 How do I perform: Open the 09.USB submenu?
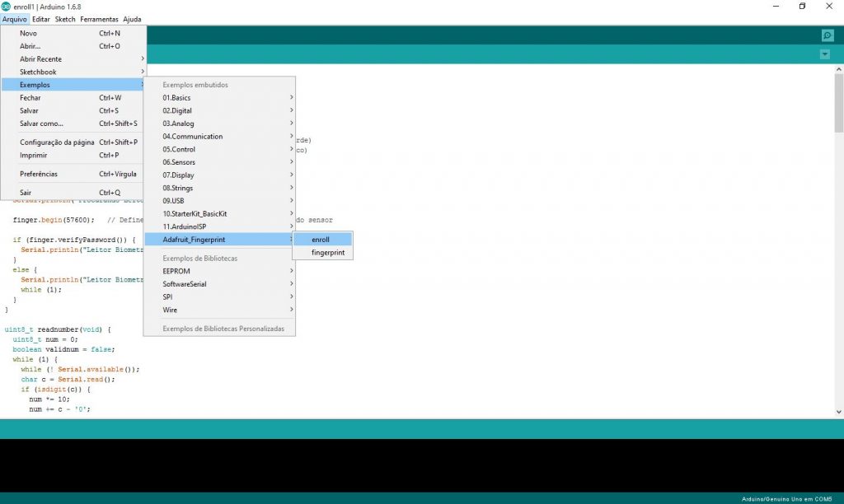(x=219, y=201)
